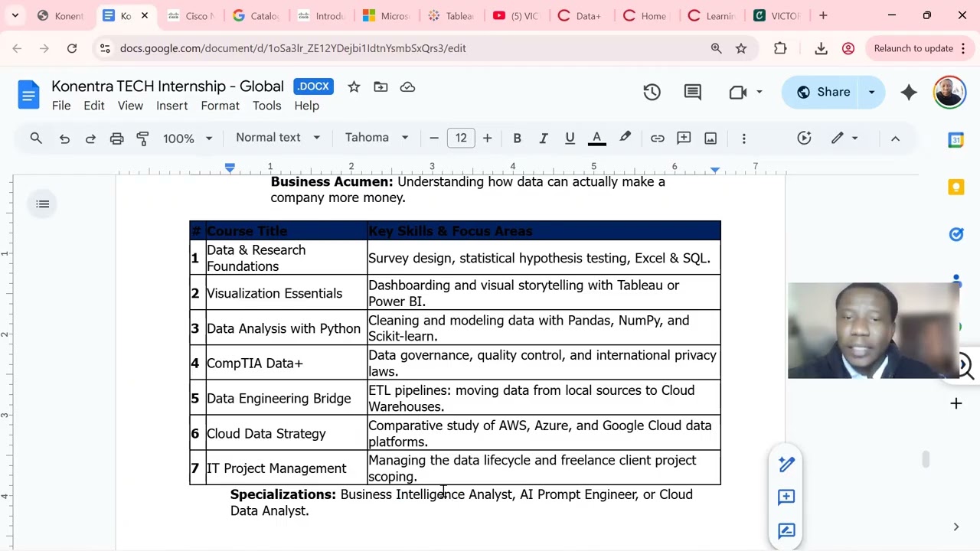
Task: Open the comments panel icon
Action: click(693, 93)
